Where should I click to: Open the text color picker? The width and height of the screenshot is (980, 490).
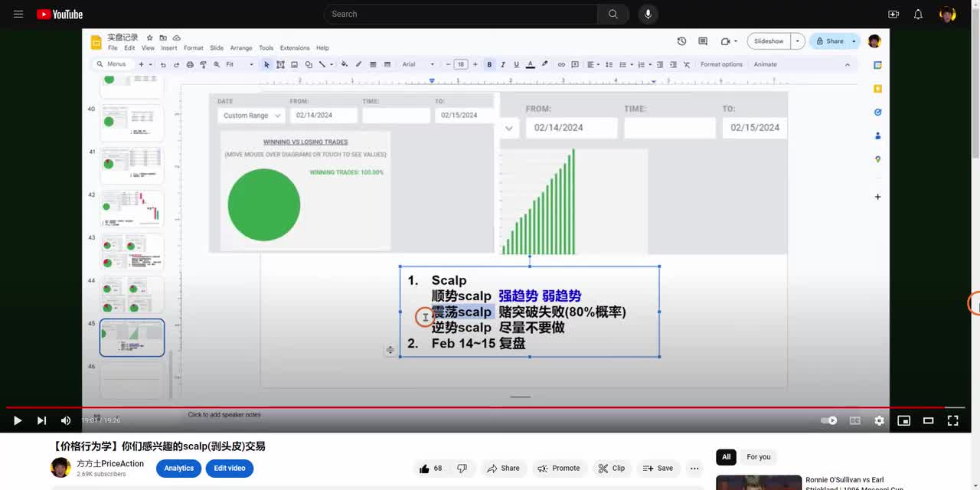click(x=531, y=64)
